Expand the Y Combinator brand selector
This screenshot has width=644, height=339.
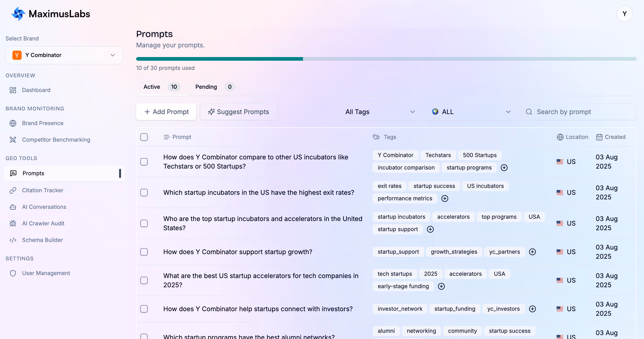tap(64, 55)
